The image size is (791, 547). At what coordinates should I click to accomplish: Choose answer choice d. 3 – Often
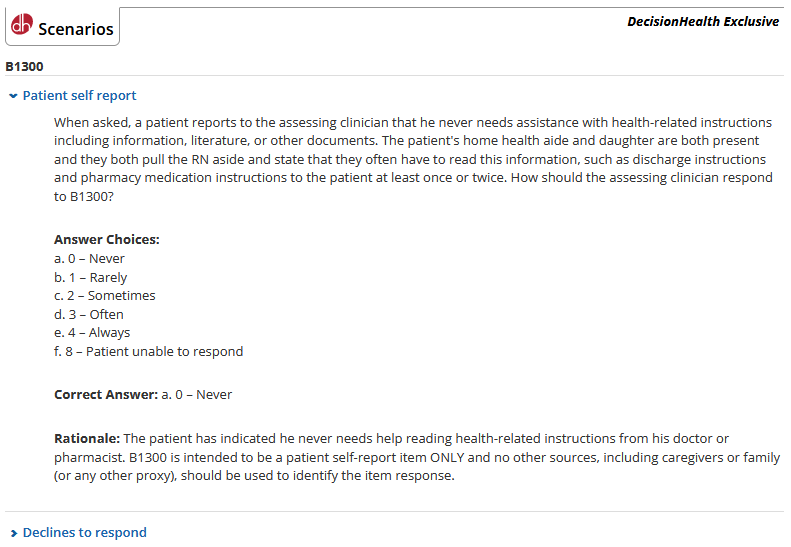(x=88, y=314)
